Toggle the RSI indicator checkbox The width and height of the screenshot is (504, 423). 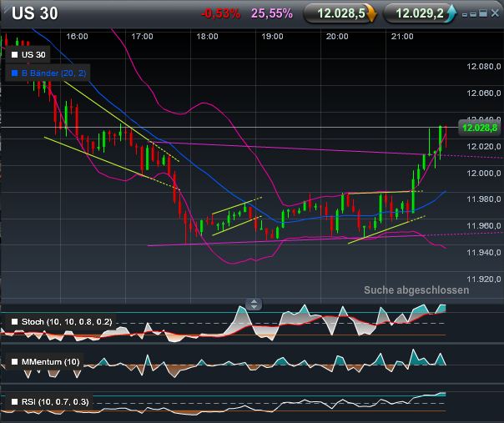click(14, 402)
